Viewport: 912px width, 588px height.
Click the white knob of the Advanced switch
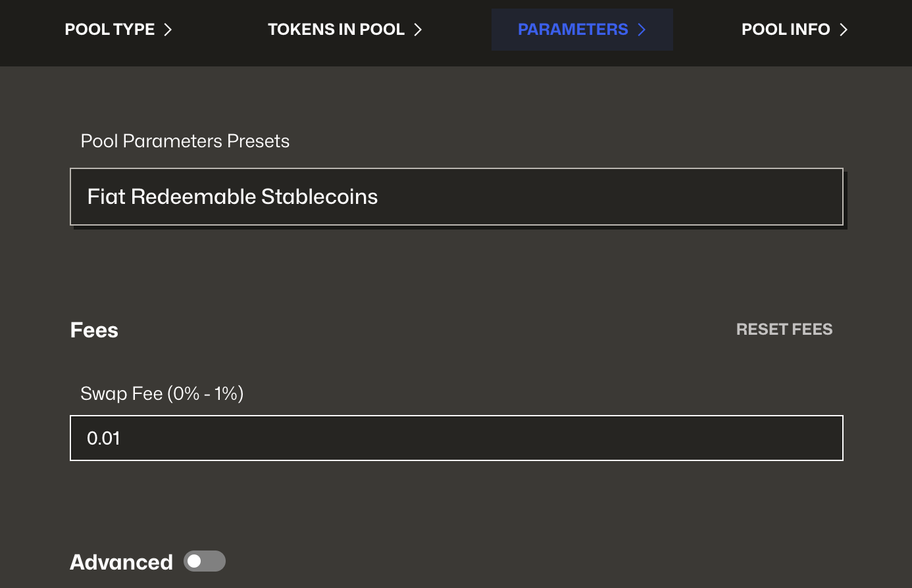[x=194, y=561]
